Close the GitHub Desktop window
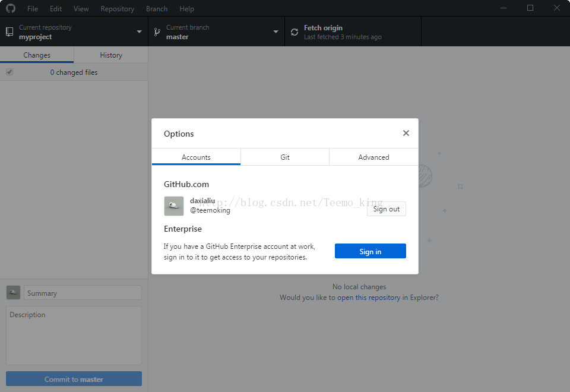Image resolution: width=570 pixels, height=392 pixels. pos(556,8)
